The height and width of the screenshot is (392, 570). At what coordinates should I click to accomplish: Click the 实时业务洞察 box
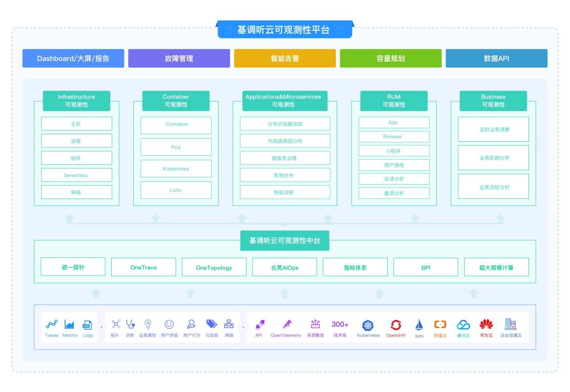[x=493, y=130]
